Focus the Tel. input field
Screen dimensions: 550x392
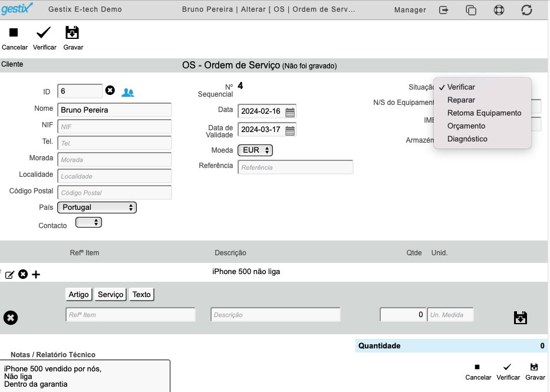click(x=114, y=143)
